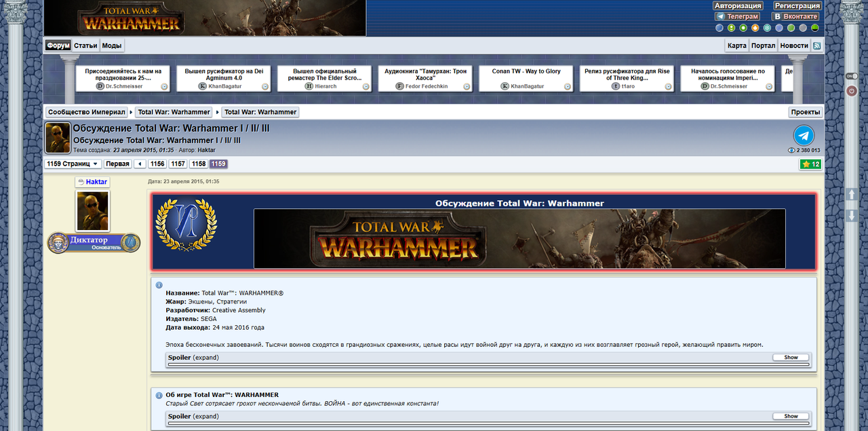Click the scroll-up arrow on right column
The image size is (868, 431).
click(x=852, y=195)
